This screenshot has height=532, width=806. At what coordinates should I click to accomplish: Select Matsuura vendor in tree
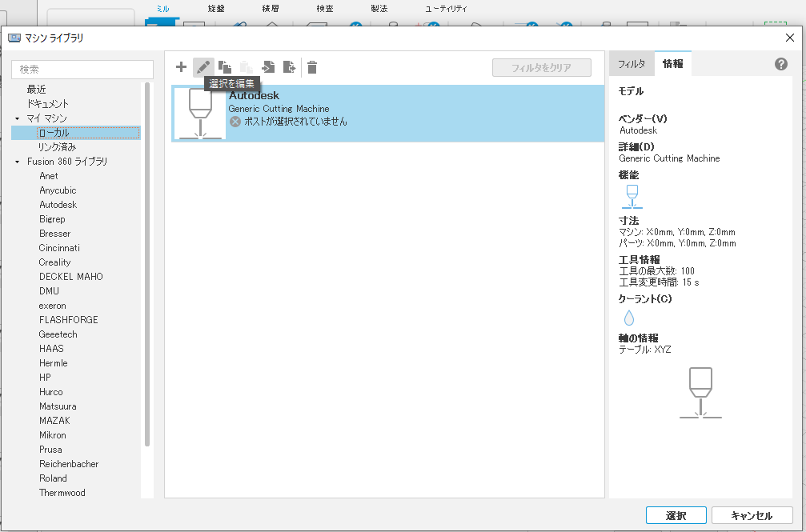(x=58, y=406)
